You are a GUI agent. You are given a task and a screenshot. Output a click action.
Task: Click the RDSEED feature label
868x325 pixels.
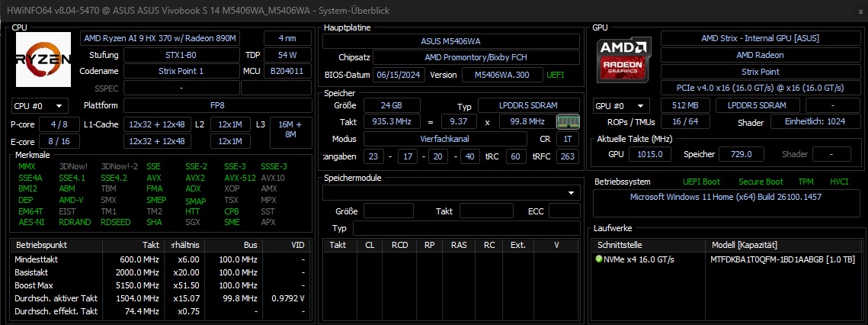116,222
